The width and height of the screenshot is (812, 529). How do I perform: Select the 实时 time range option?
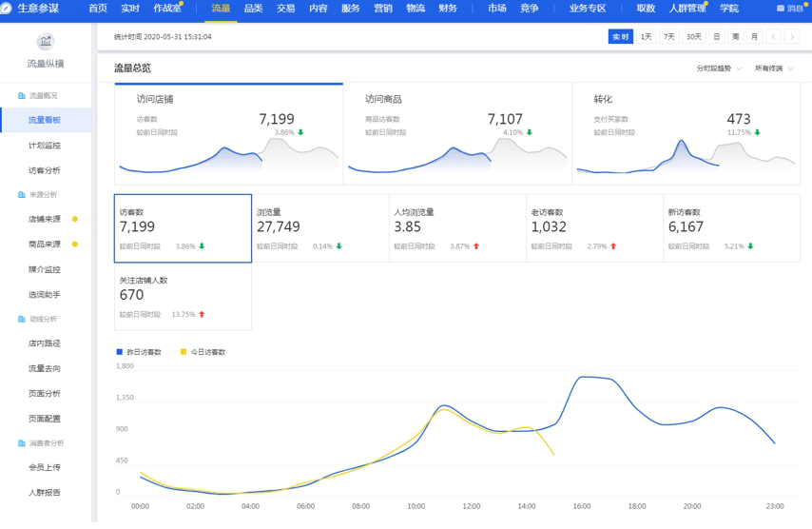620,37
